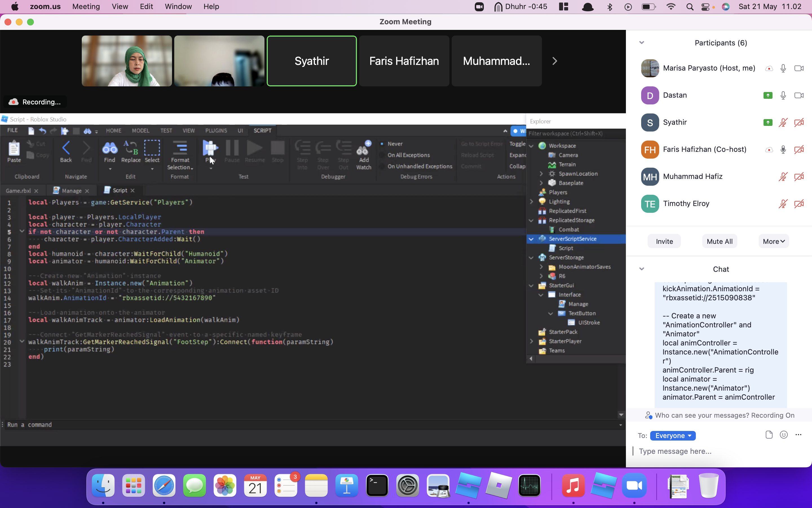Open the Everyone recipient dropdown
The height and width of the screenshot is (508, 812).
pos(673,435)
